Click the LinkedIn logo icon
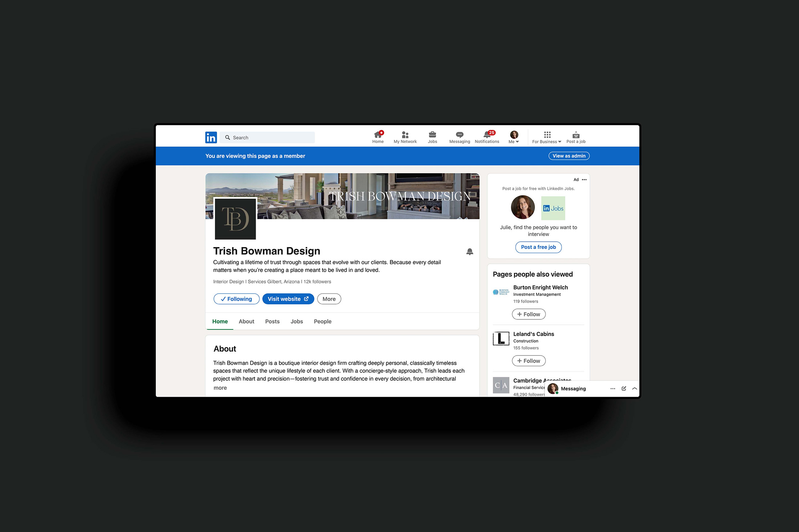This screenshot has height=532, width=799. pyautogui.click(x=211, y=138)
